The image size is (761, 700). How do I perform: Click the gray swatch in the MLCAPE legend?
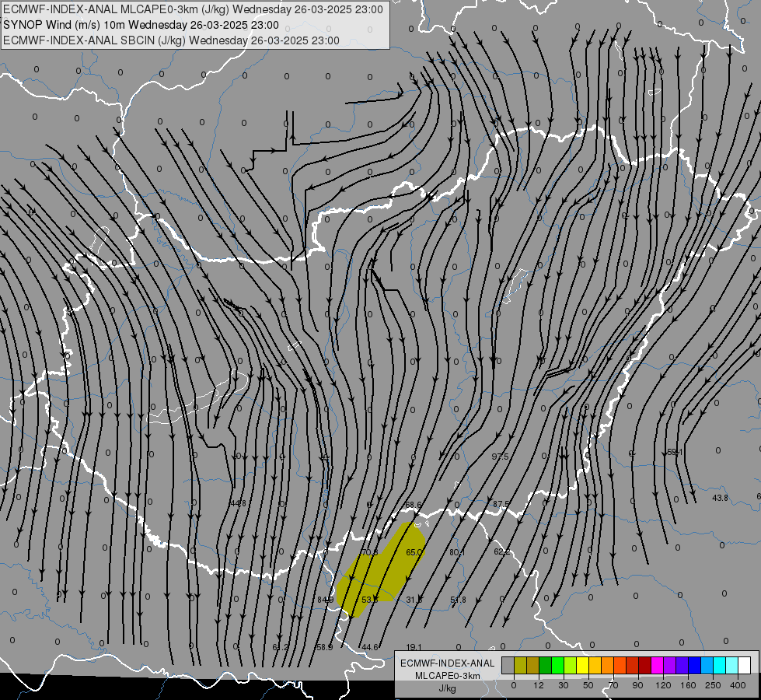coord(508,665)
